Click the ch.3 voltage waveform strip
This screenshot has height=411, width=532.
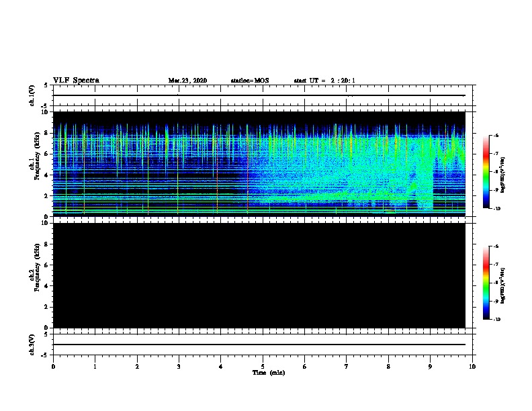pos(263,345)
